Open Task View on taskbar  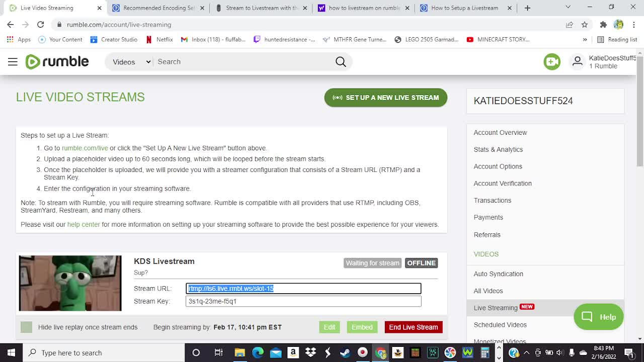coord(219,353)
